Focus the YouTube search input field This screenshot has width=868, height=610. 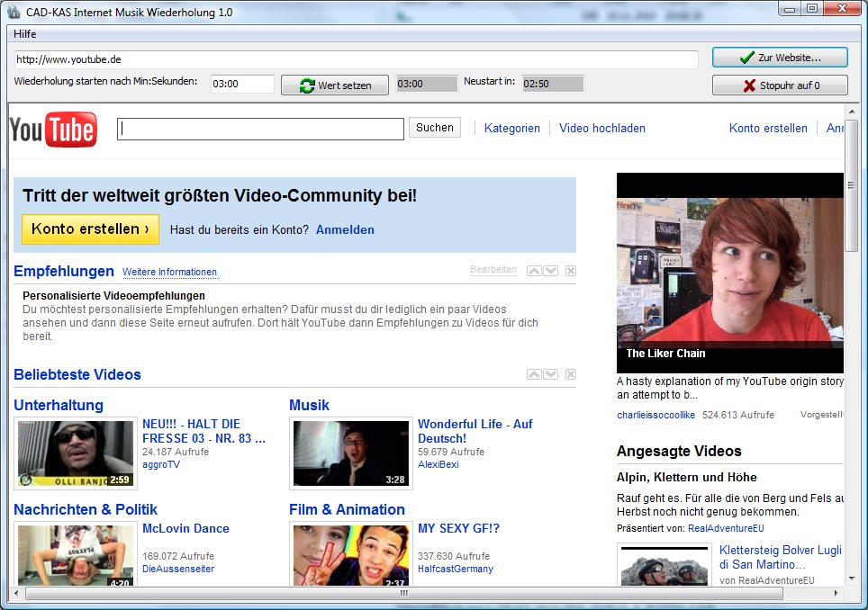261,130
